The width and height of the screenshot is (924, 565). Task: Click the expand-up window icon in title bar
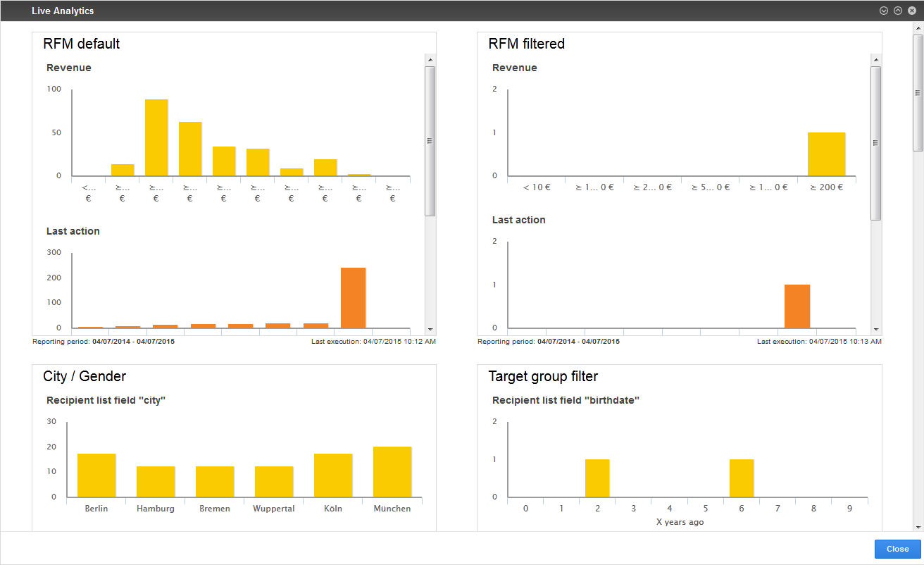[897, 11]
